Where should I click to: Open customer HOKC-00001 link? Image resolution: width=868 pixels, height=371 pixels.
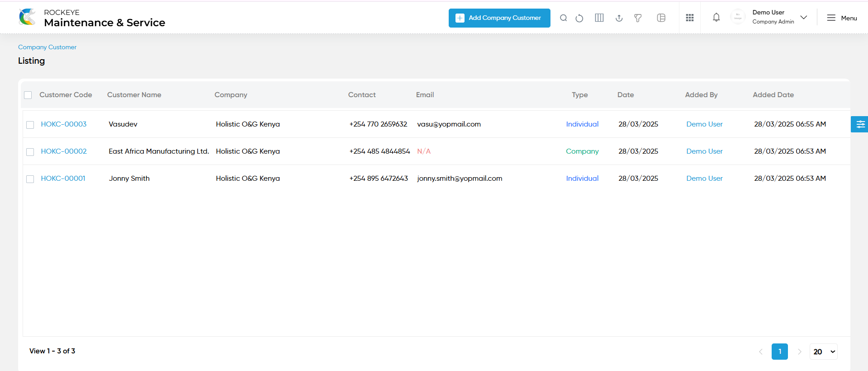click(63, 178)
